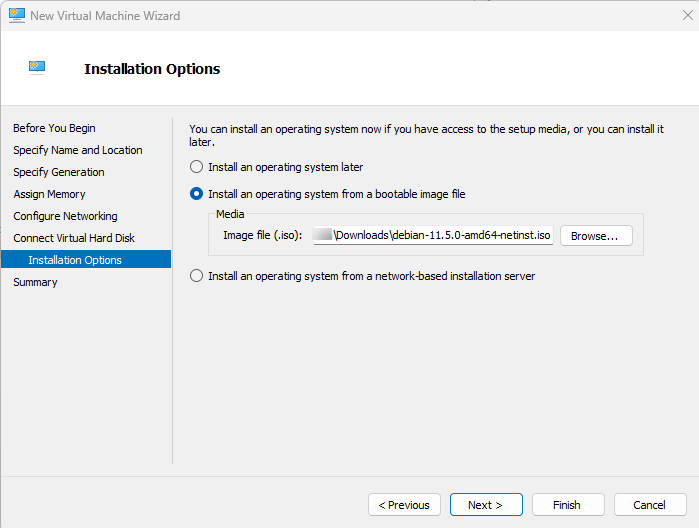Viewport: 699px width, 528px height.
Task: Click the 'Image file (.iso):' label
Action: 263,235
